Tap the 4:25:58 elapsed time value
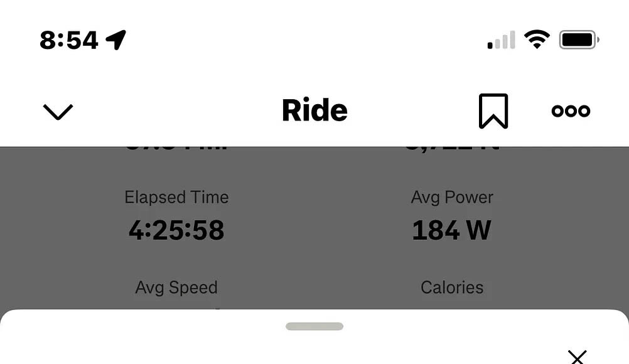The image size is (629, 364). (176, 230)
